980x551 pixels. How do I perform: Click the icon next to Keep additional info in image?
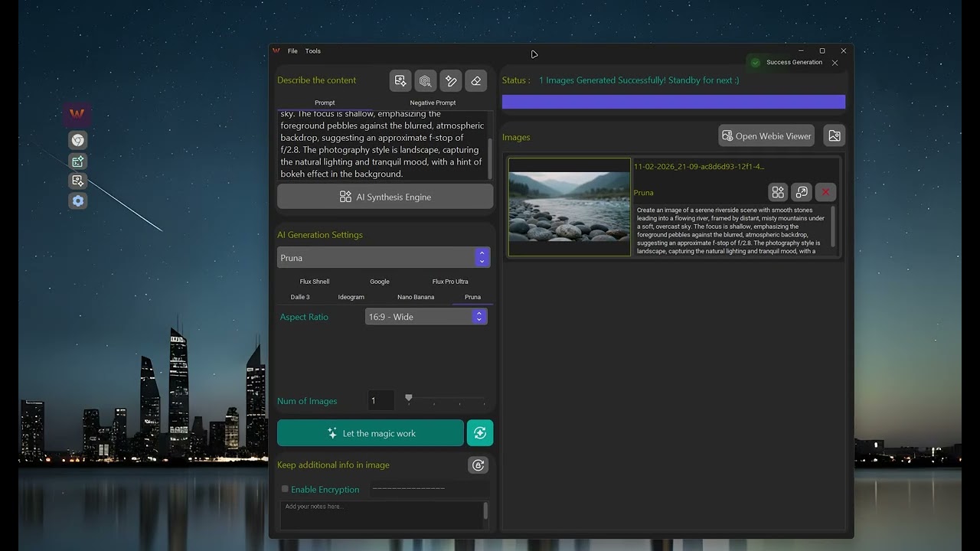coord(479,465)
